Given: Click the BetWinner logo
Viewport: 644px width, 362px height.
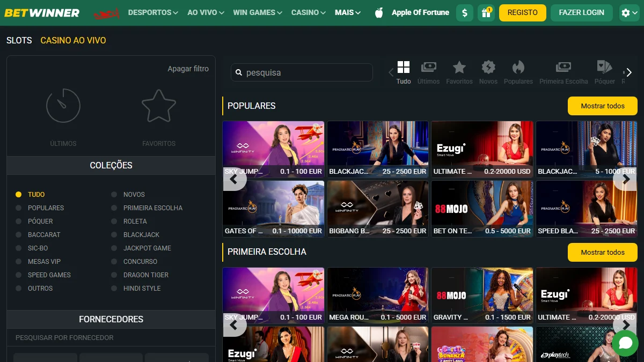Looking at the screenshot, I should [42, 12].
